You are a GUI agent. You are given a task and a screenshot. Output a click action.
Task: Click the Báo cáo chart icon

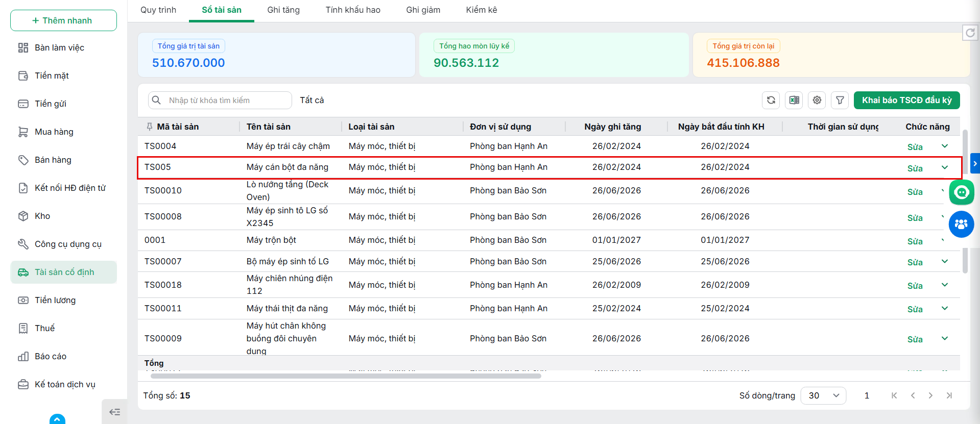click(x=23, y=356)
